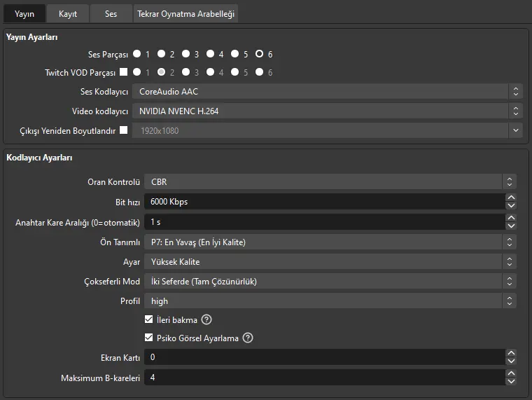532x400 pixels.
Task: Open the Psiko Görsel Ayarlama help icon
Action: (248, 338)
